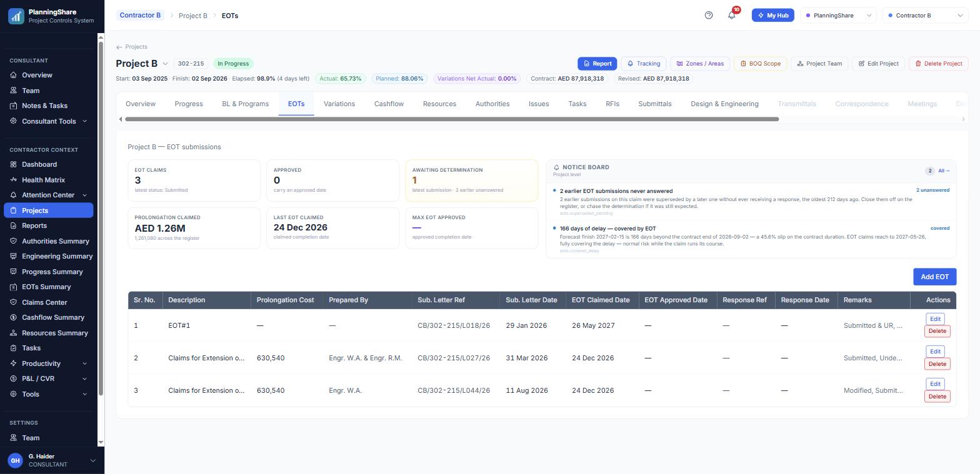Click the EOTs Summary sidebar icon
The height and width of the screenshot is (474, 980).
(x=14, y=287)
